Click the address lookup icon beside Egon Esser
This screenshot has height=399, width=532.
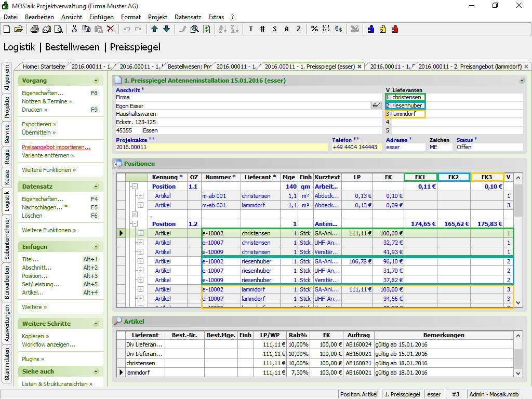[x=377, y=105]
